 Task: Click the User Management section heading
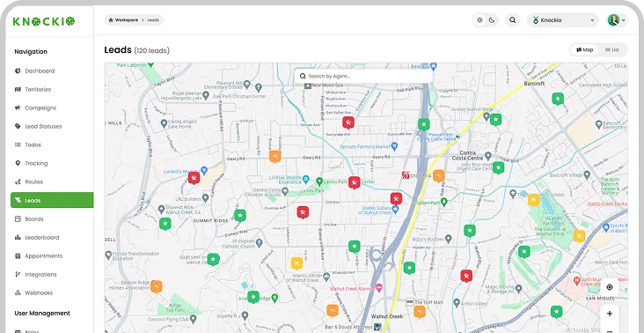pyautogui.click(x=42, y=314)
